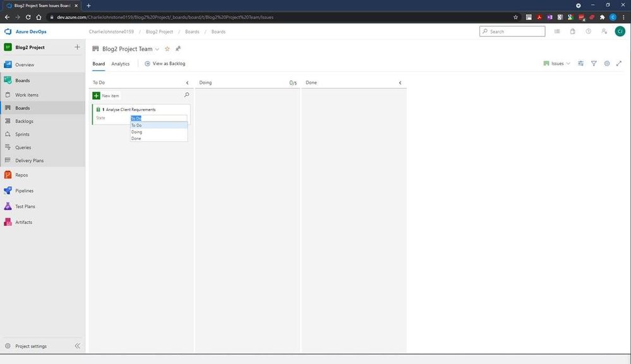Viewport: 631px width, 364px height.
Task: Switch to the Board tab
Action: click(99, 64)
